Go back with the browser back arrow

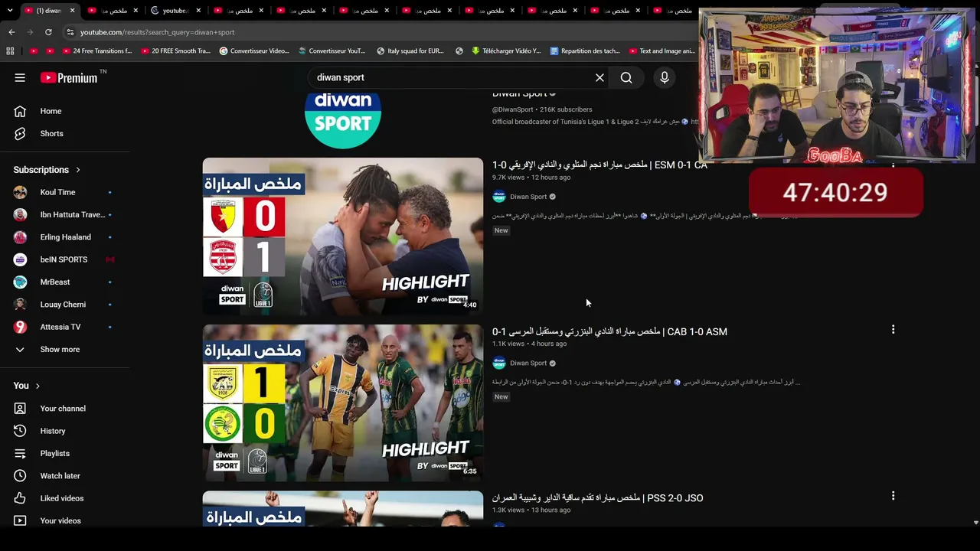[11, 32]
